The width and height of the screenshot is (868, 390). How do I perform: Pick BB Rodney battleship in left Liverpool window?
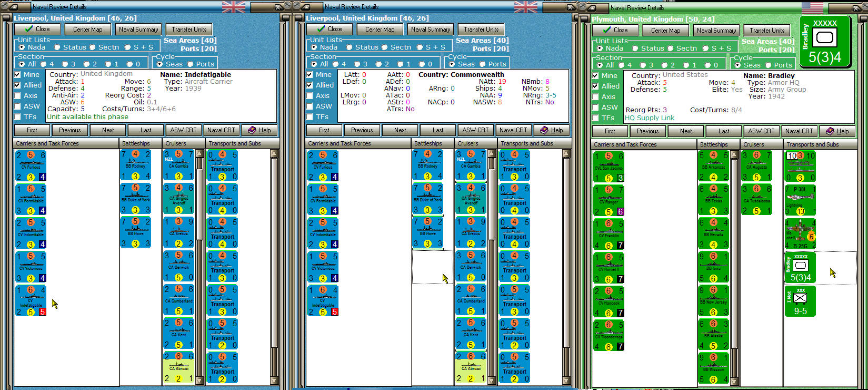(x=136, y=165)
